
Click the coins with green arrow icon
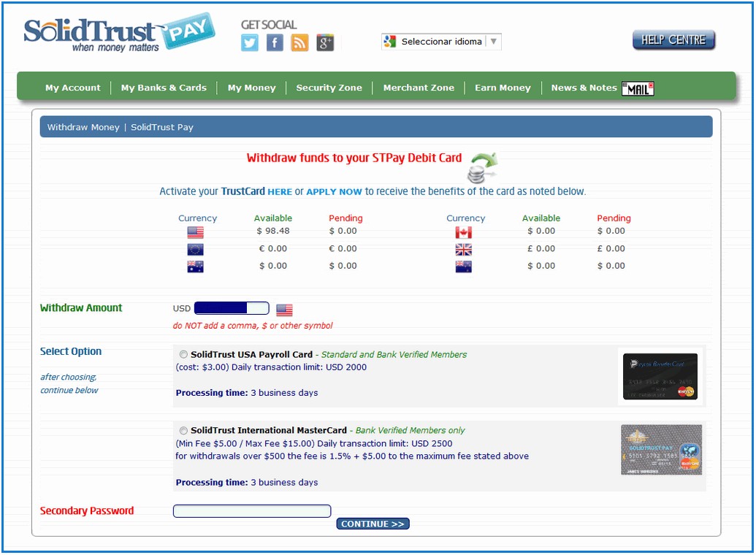click(x=482, y=168)
